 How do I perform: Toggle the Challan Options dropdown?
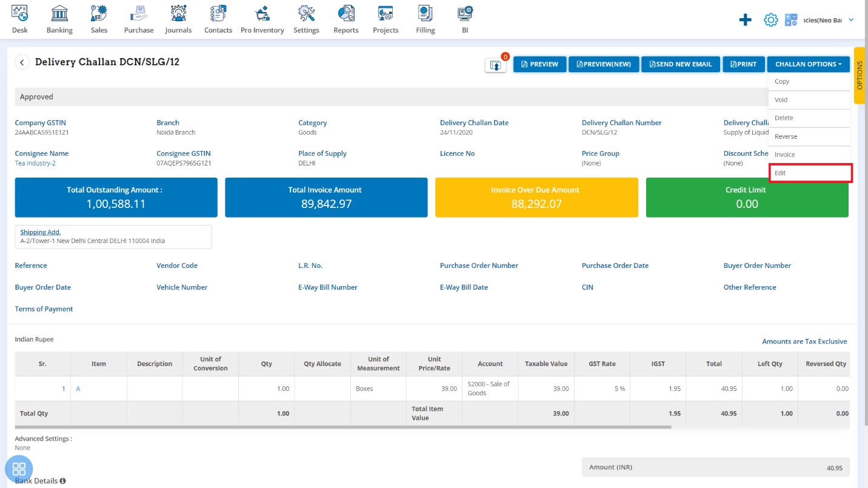(808, 64)
